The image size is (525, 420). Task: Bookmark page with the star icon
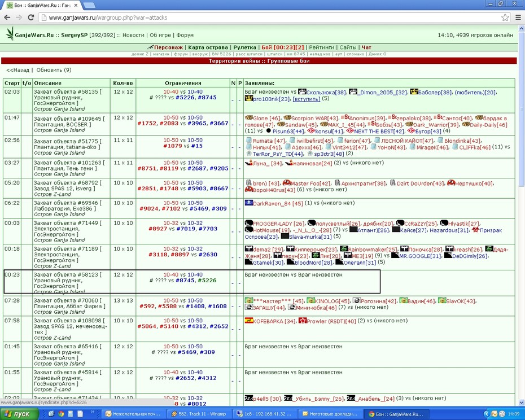coord(505,17)
